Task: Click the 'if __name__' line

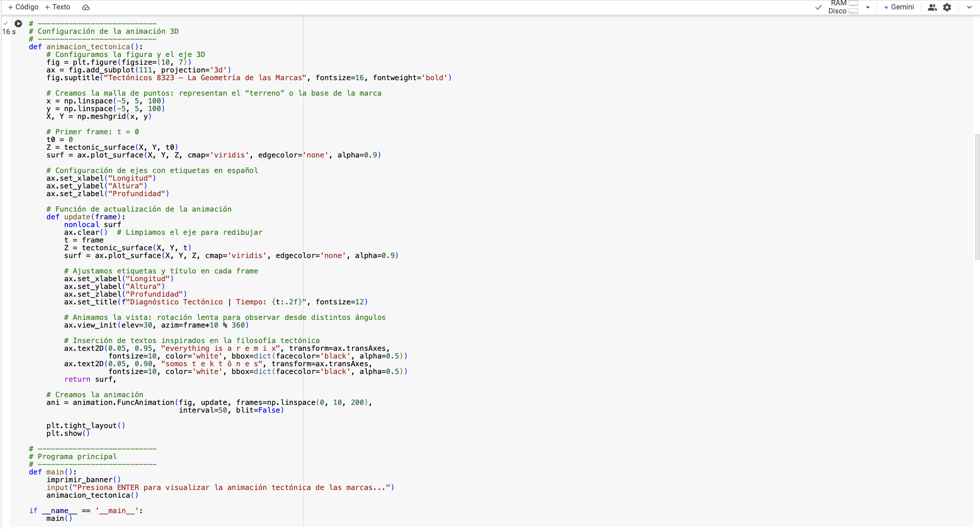Action: 85,511
